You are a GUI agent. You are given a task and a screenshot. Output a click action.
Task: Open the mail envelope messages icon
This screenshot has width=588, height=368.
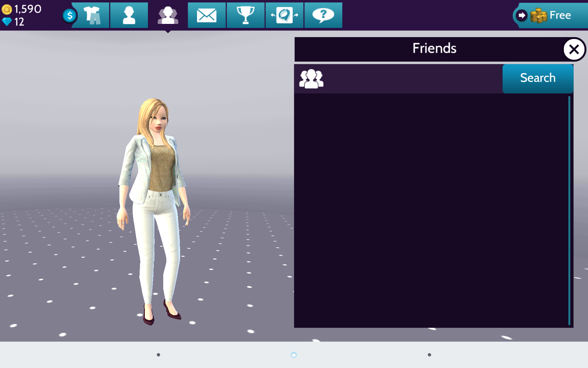(x=207, y=15)
